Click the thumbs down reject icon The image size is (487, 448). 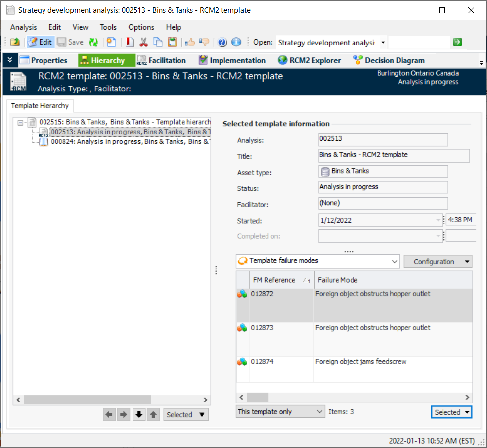[x=204, y=42]
